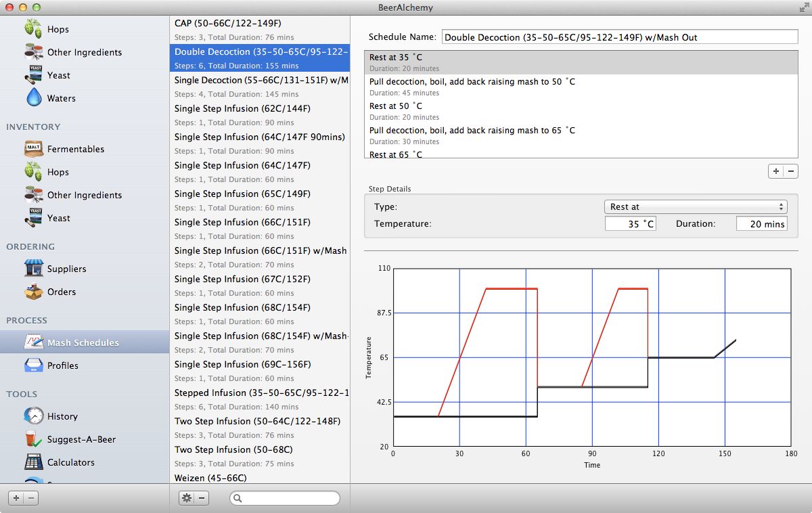812x513 pixels.
Task: Select Single Step Infusion (64C/147F 90mins)
Action: (x=260, y=143)
